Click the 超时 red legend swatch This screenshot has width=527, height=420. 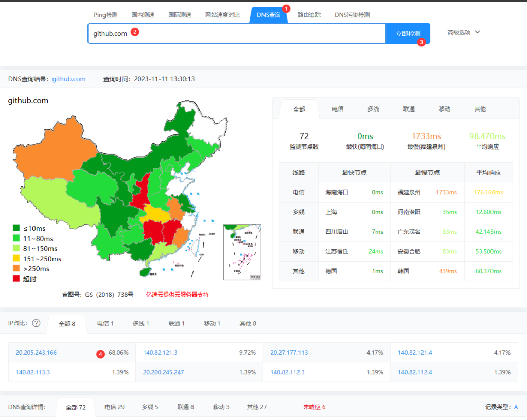click(x=16, y=278)
